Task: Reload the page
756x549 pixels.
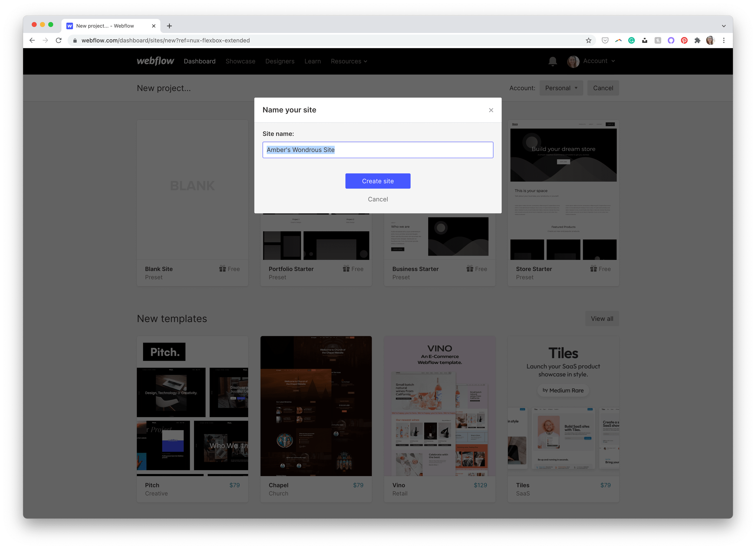Action: point(59,40)
